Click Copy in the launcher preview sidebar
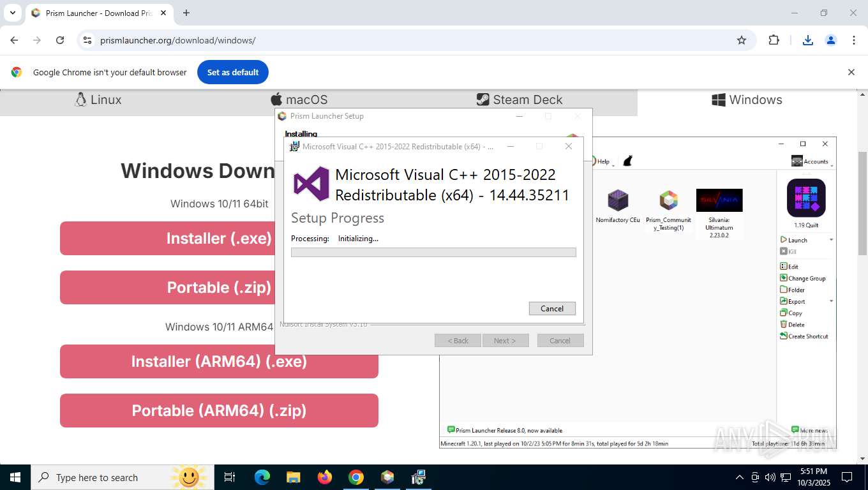Screen dimensions: 868x490 point(791,313)
